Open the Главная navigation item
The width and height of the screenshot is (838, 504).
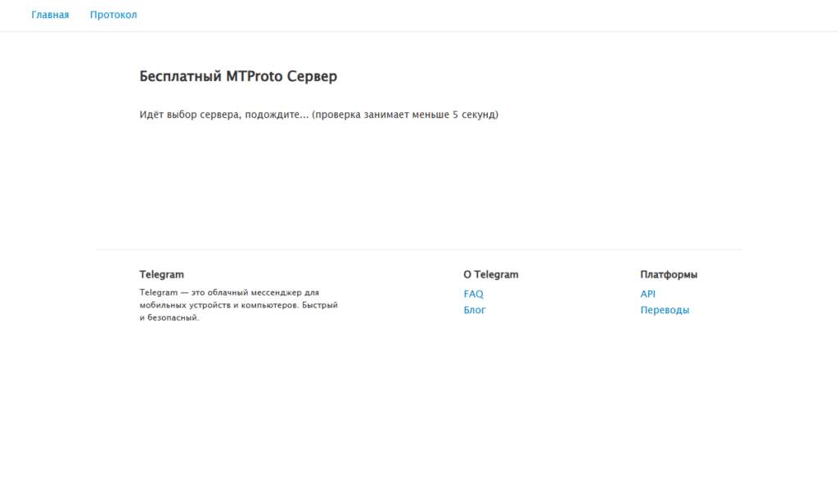pyautogui.click(x=50, y=15)
